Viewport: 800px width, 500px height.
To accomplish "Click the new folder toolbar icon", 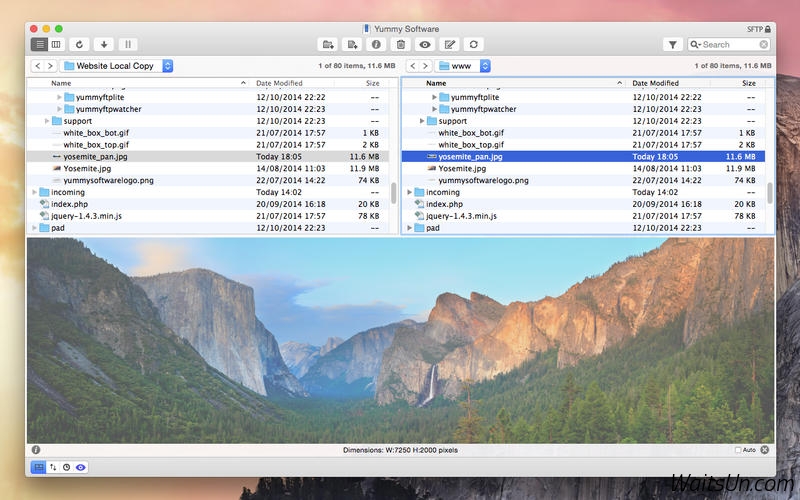I will pos(328,44).
